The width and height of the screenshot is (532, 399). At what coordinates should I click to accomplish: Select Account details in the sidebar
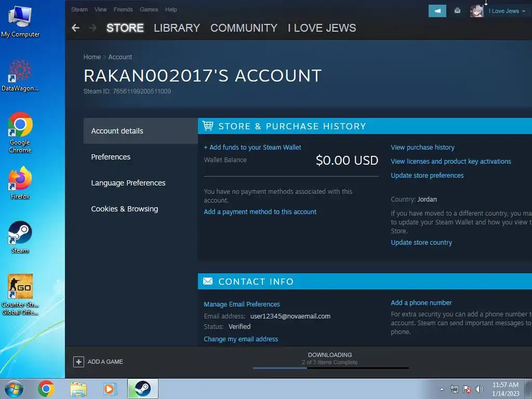point(140,131)
